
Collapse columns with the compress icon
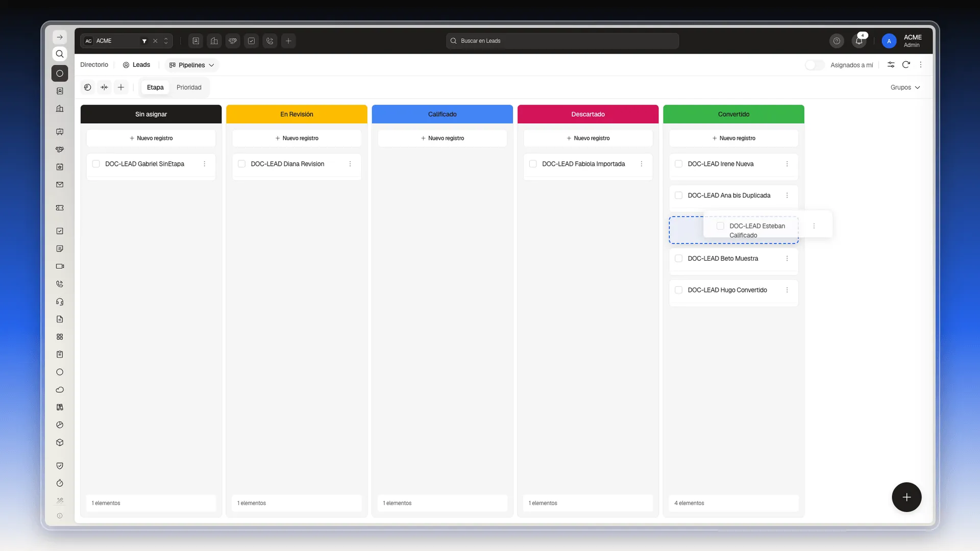pyautogui.click(x=104, y=87)
